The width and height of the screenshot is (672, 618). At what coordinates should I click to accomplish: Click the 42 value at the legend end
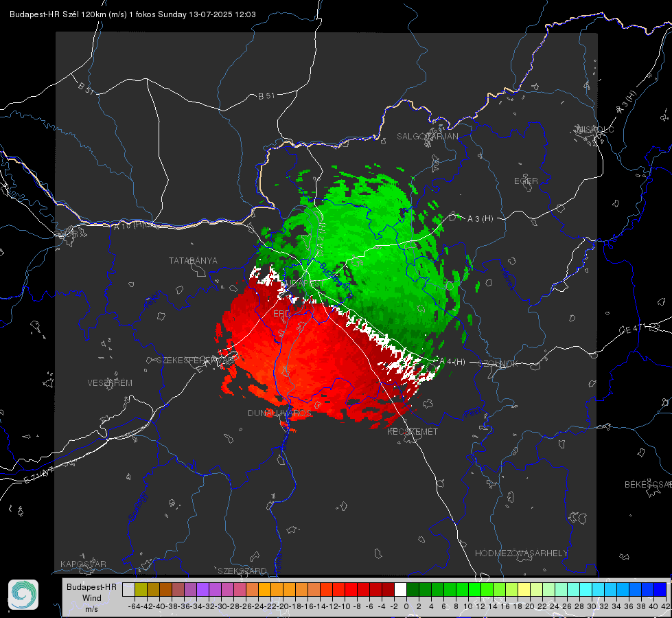(665, 606)
